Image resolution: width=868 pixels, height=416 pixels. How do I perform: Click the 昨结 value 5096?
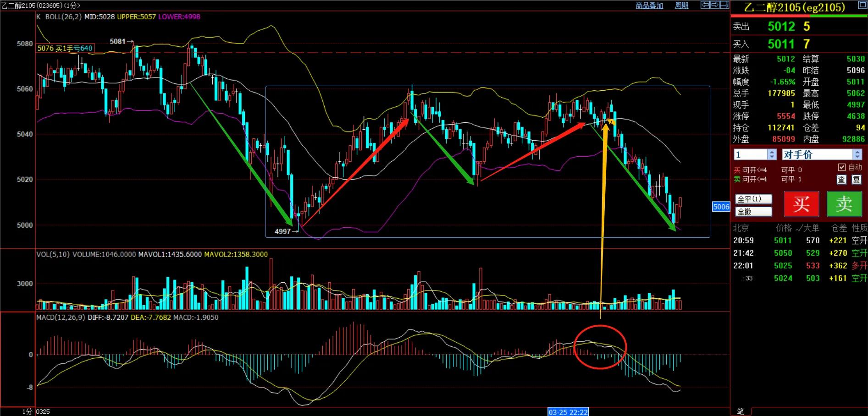(x=856, y=71)
